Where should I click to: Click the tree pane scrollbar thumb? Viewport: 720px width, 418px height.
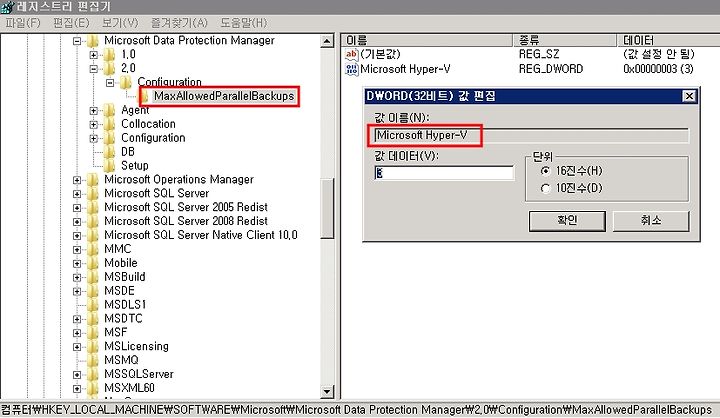(x=327, y=209)
